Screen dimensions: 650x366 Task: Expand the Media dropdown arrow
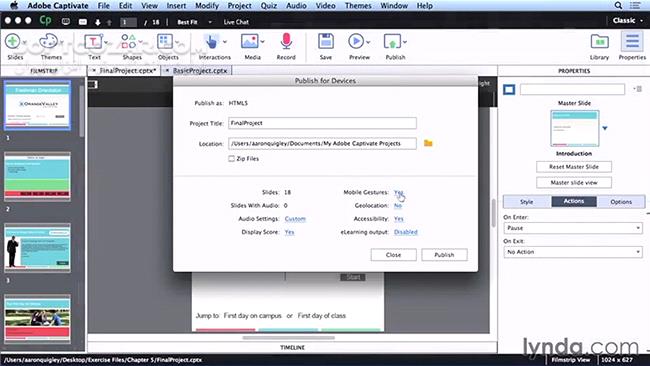click(x=262, y=42)
